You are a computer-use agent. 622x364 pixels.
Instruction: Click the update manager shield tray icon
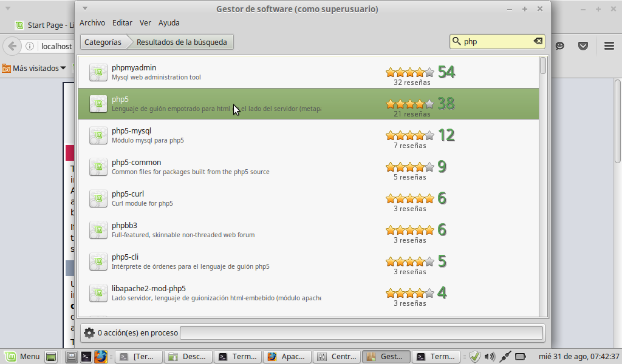475,357
